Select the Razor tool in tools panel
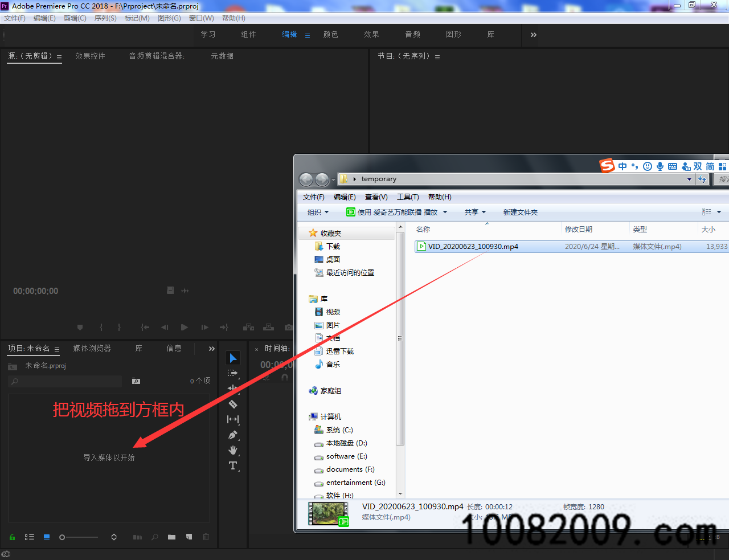This screenshot has height=560, width=729. [x=232, y=404]
